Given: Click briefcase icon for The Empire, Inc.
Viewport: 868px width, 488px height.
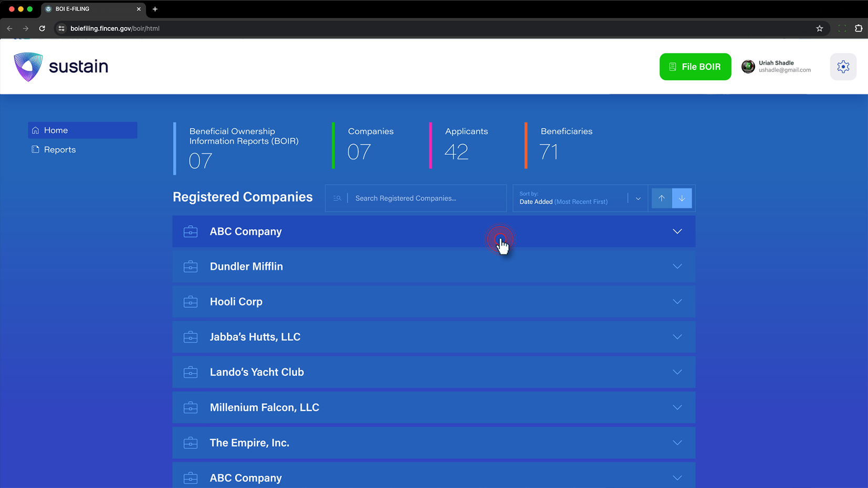Looking at the screenshot, I should 191,443.
